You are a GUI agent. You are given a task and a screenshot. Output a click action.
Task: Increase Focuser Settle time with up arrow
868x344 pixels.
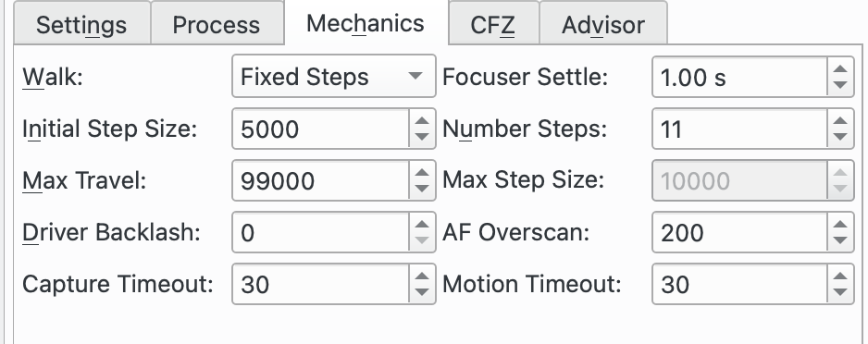[x=840, y=69]
